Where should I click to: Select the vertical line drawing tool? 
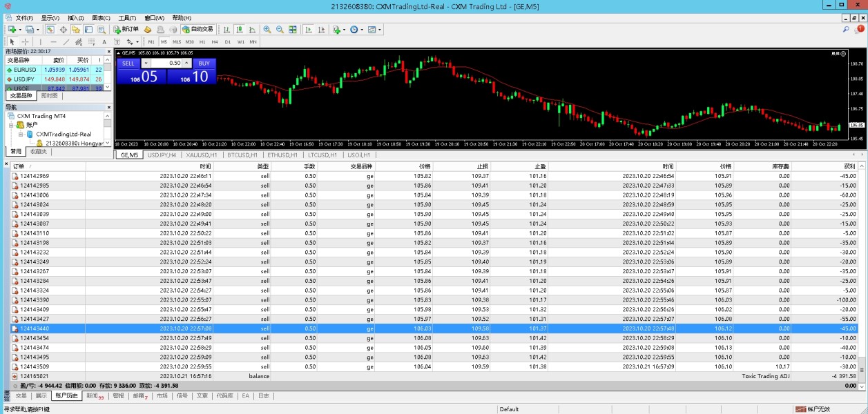tap(41, 41)
